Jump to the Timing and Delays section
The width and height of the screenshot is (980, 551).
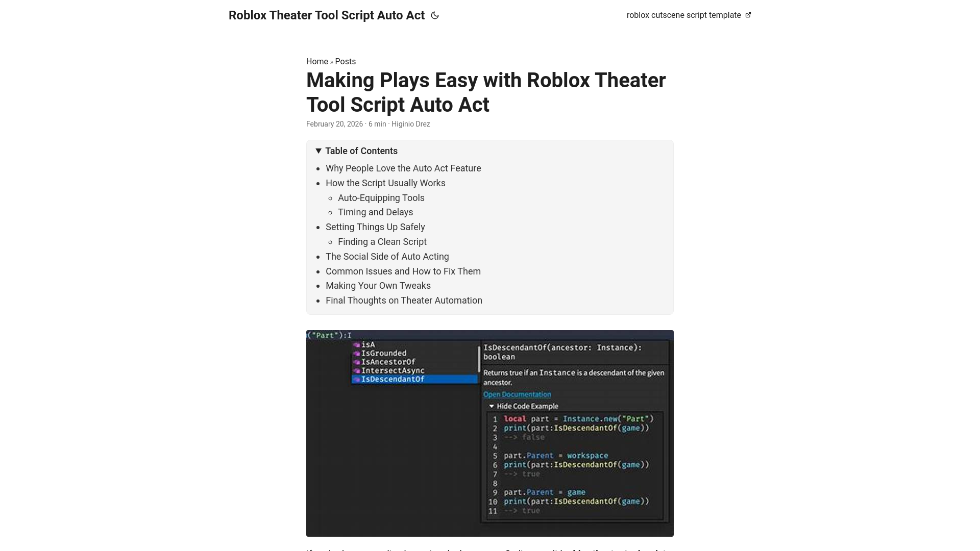tap(376, 212)
